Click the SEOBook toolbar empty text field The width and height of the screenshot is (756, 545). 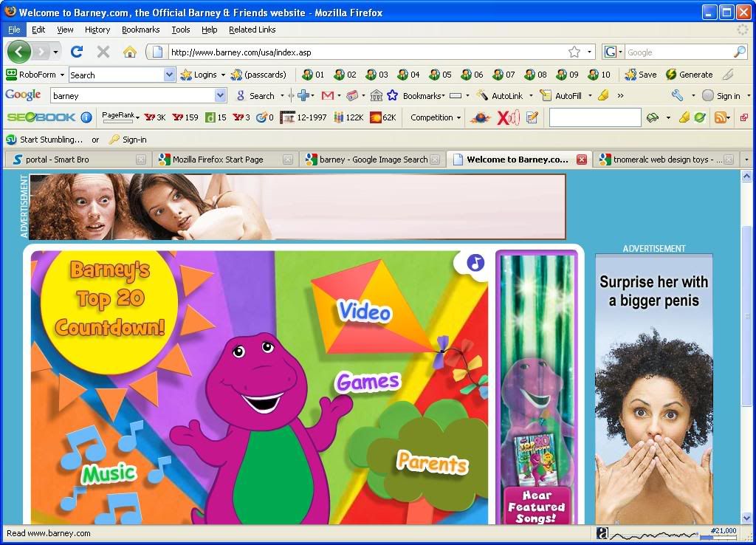595,117
